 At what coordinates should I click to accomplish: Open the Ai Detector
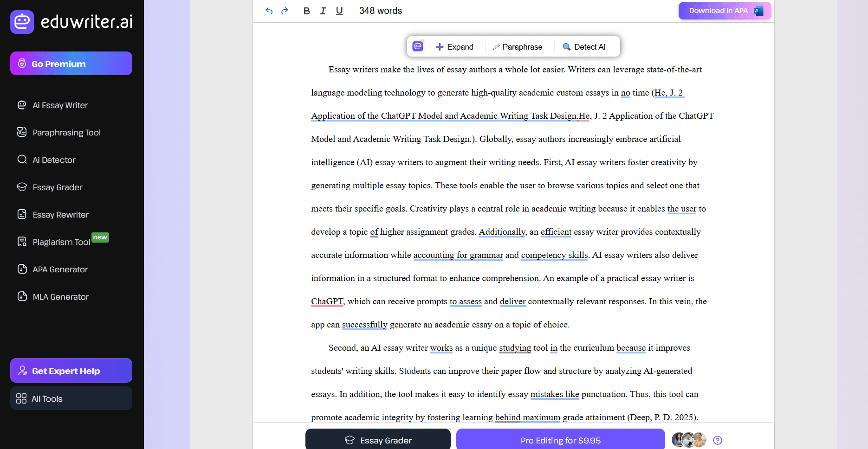54,160
